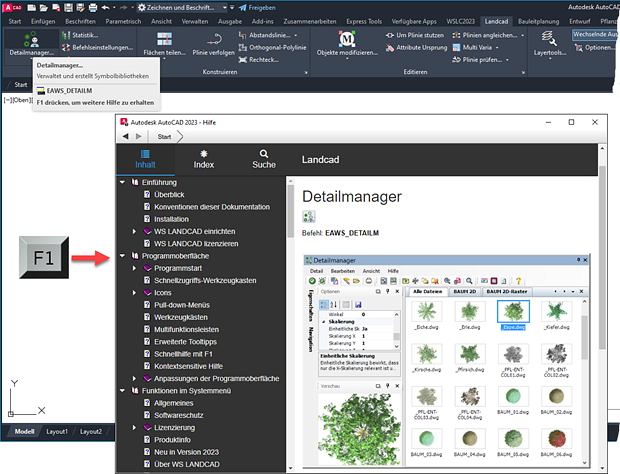Click the Objekte modifizieren ribbon icon
The height and width of the screenshot is (474, 620).
coord(346,40)
